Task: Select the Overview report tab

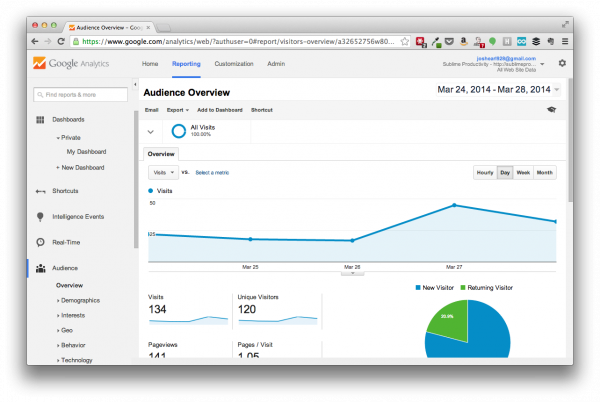Action: [x=161, y=154]
